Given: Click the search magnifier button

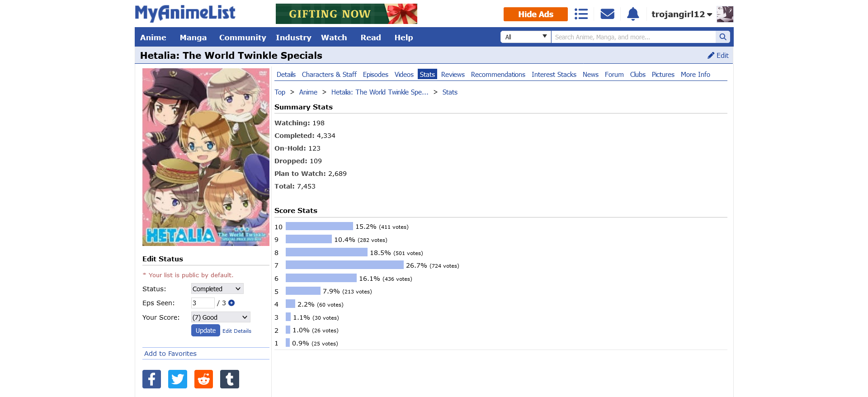Looking at the screenshot, I should click(x=722, y=37).
